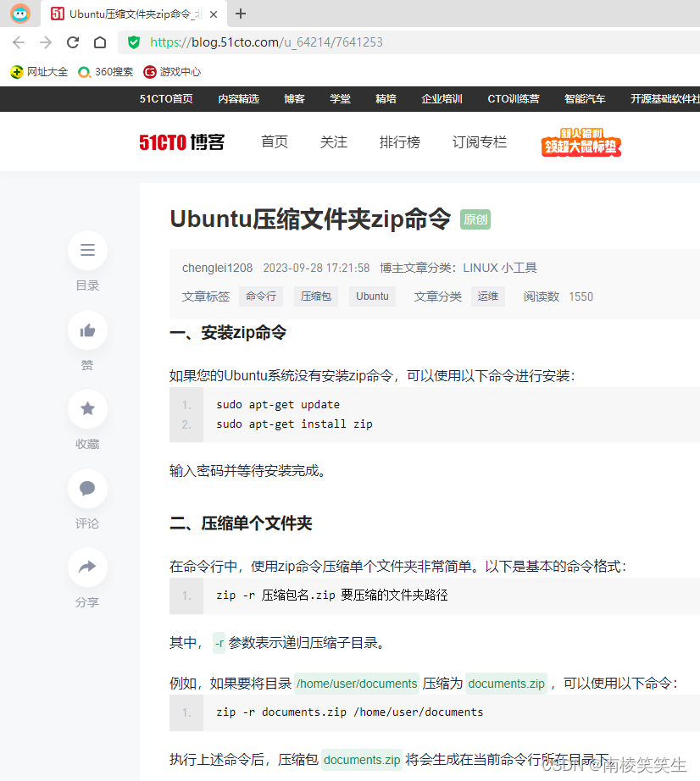The image size is (700, 781).
Task: Open the 订阅专栏 tab
Action: click(480, 142)
